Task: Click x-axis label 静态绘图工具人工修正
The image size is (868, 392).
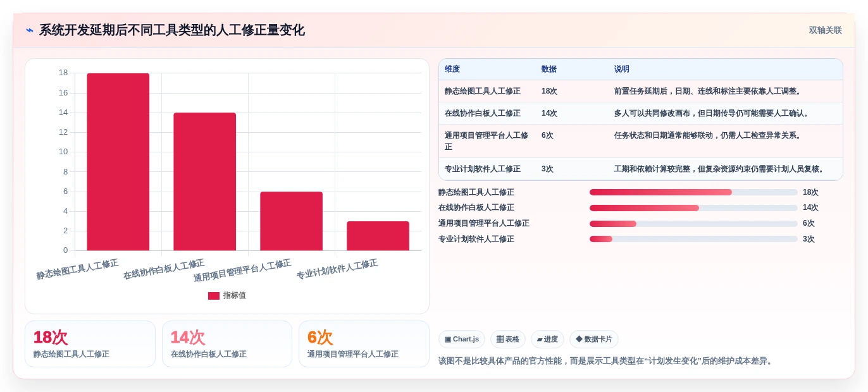Action: pos(77,269)
